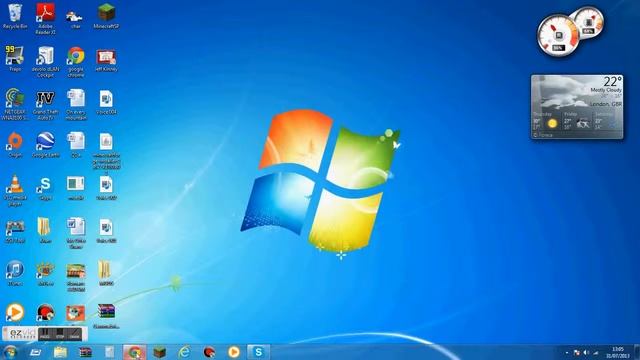Open the google chrome desktop shortcut
This screenshot has height=360, width=640.
click(76, 61)
